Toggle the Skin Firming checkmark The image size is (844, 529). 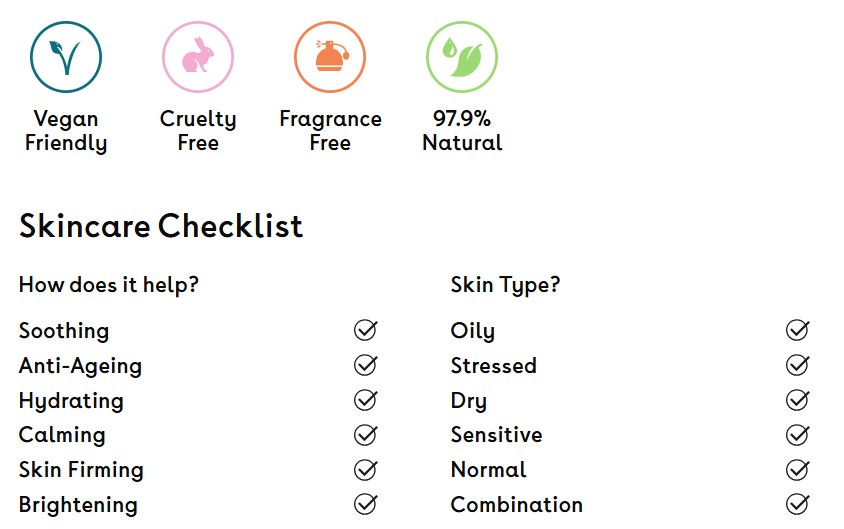[366, 470]
